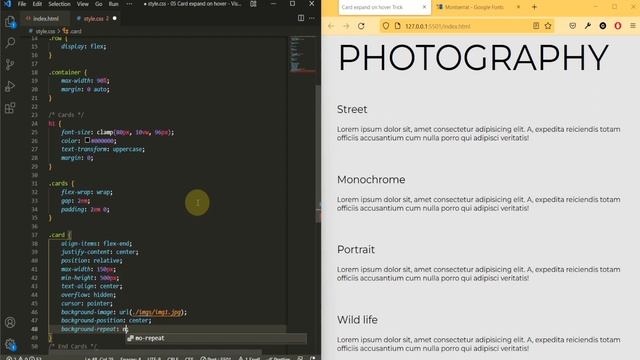This screenshot has height=360, width=640.
Task: Accept the no-repeat autocomplete suggestion
Action: [x=216, y=338]
